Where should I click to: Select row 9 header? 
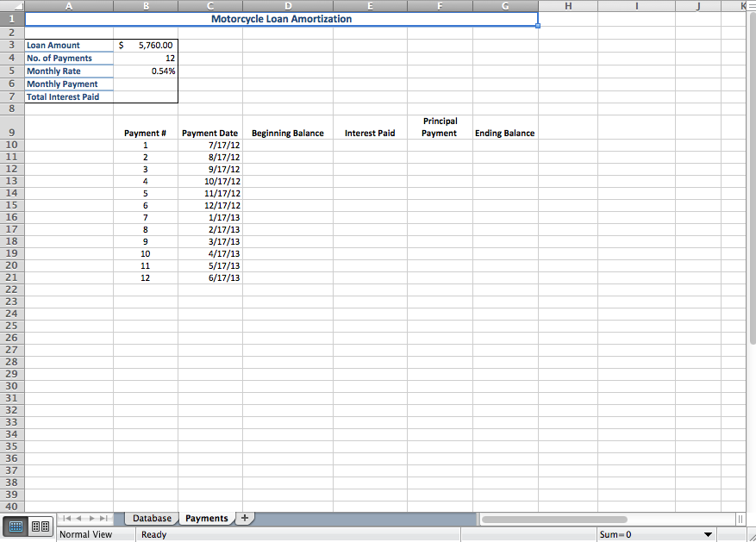pos(11,133)
